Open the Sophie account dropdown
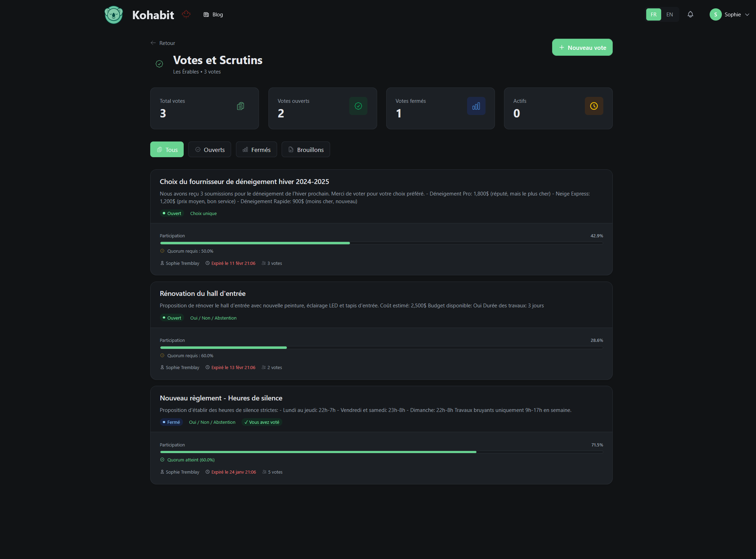The width and height of the screenshot is (756, 559). pyautogui.click(x=730, y=14)
